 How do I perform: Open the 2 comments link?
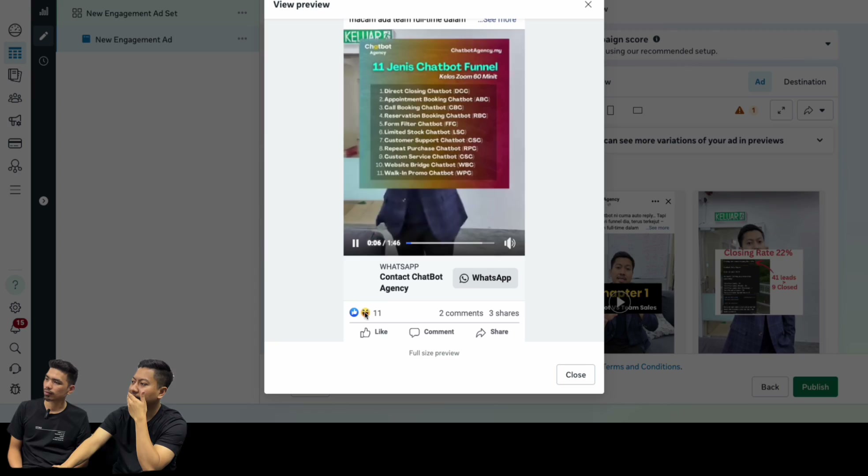(x=461, y=313)
